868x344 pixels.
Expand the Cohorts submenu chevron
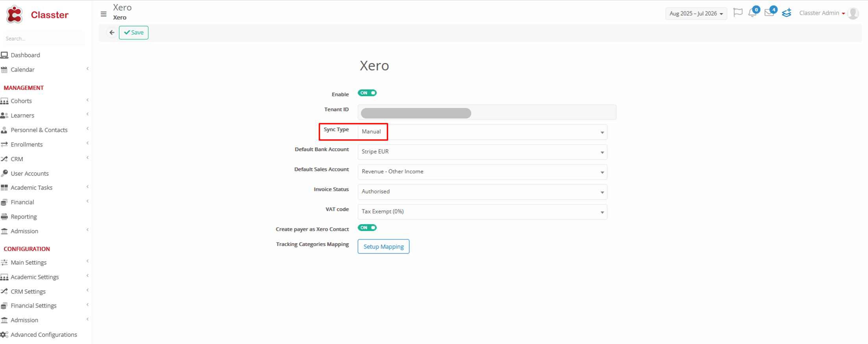(87, 100)
